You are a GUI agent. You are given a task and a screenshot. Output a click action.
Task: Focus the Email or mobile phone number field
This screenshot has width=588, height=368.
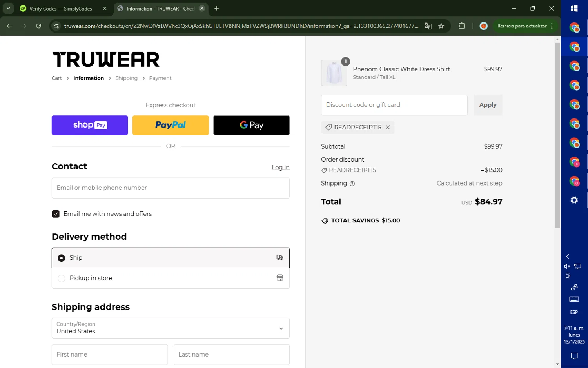171,188
